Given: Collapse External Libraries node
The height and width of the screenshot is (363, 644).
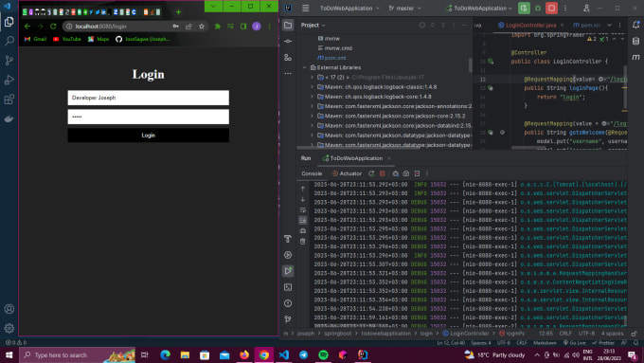Looking at the screenshot, I should tap(304, 67).
